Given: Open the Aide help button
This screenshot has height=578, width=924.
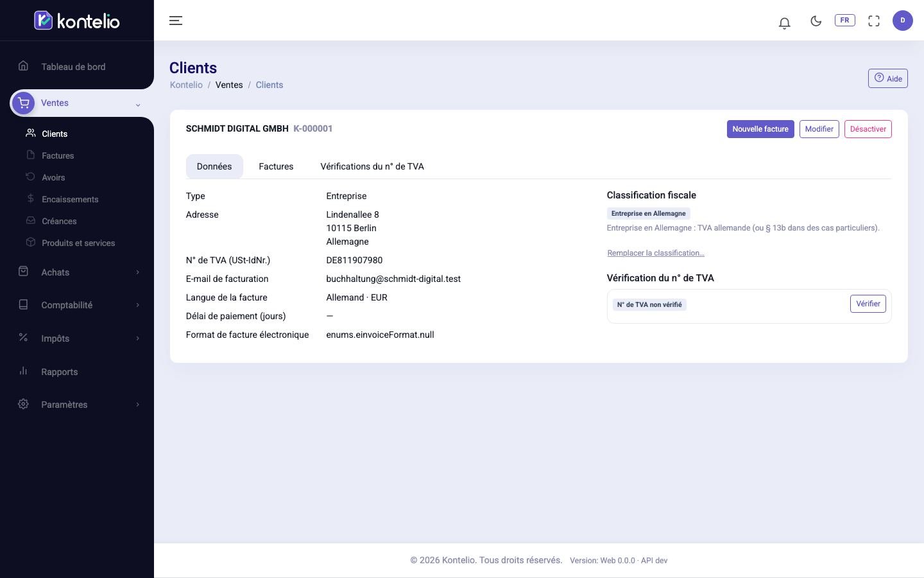Looking at the screenshot, I should tap(887, 78).
